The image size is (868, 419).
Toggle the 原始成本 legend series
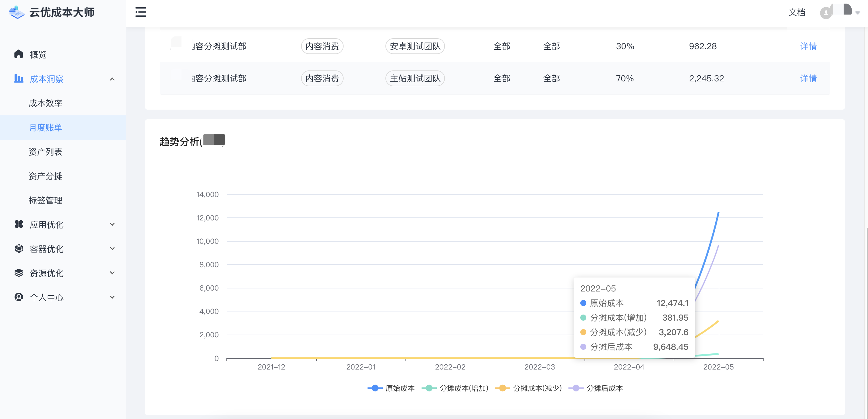tap(391, 388)
